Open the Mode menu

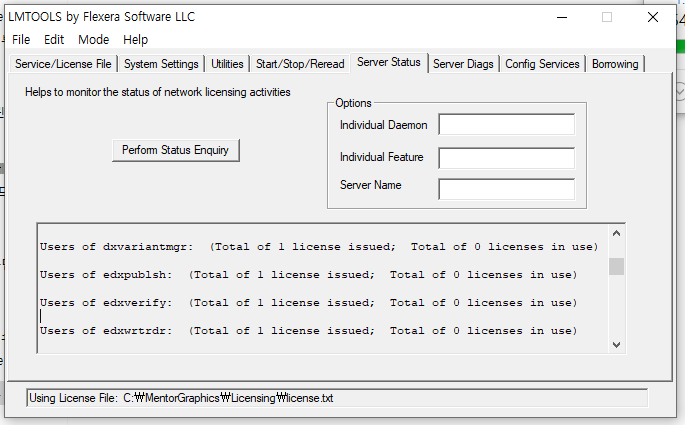pyautogui.click(x=94, y=40)
